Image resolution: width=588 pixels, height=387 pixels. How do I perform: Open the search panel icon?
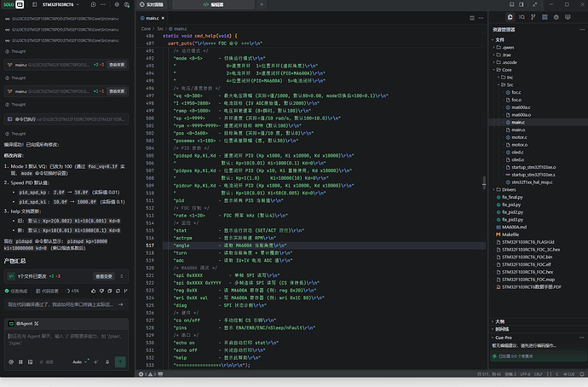(522, 17)
